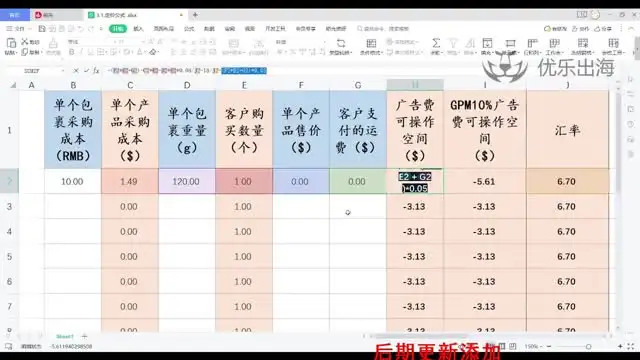640x360 pixels.
Task: Save the workbook via toolbar save icon
Action: click(x=42, y=29)
